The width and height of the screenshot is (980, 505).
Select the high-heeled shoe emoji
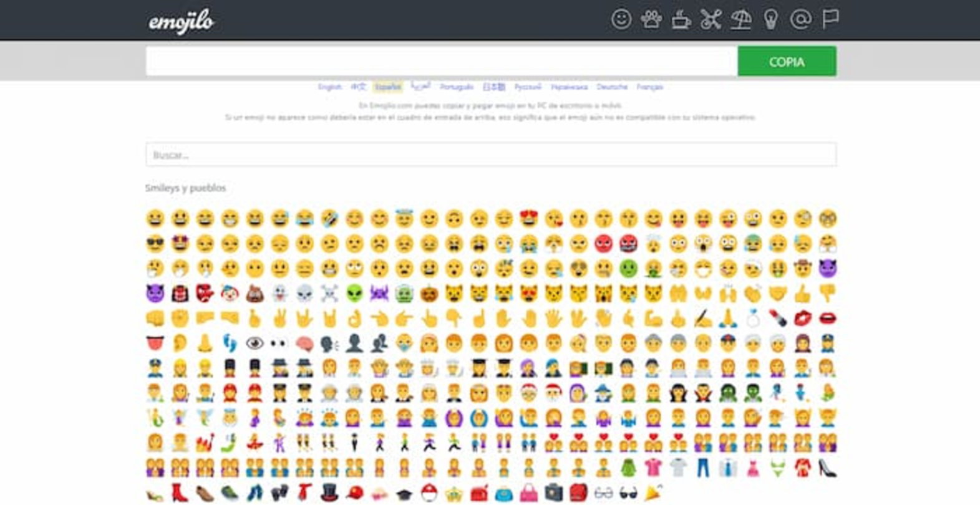828,468
